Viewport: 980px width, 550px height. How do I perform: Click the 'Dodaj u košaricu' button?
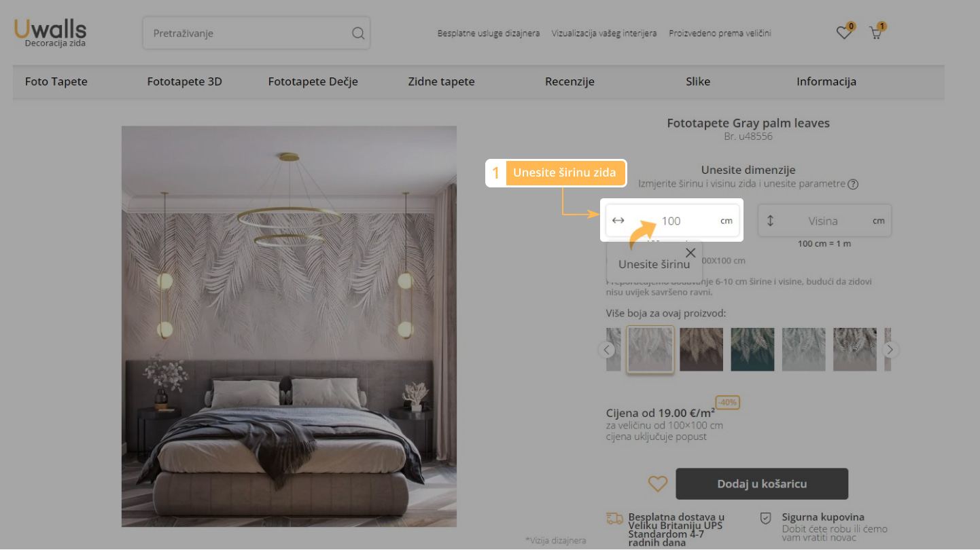(x=762, y=484)
